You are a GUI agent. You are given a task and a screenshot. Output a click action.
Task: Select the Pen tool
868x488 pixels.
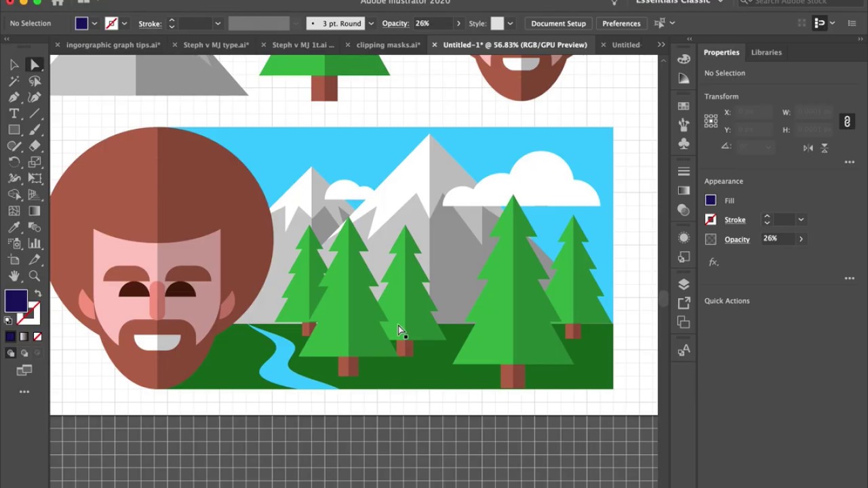point(14,97)
